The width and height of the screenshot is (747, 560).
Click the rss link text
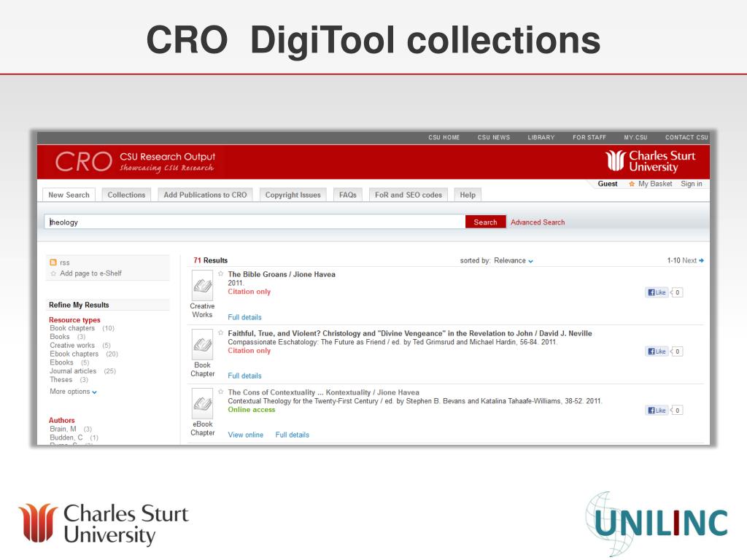tap(65, 262)
